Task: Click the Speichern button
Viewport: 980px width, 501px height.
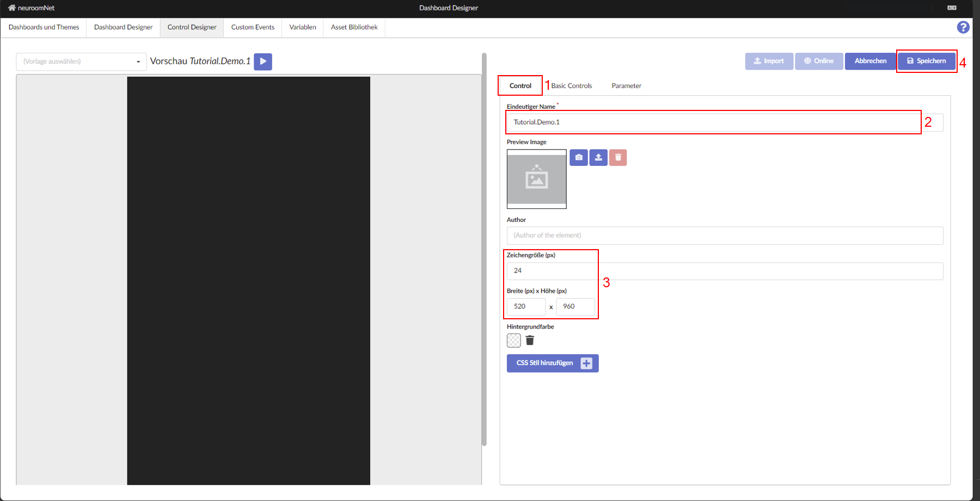Action: click(926, 61)
